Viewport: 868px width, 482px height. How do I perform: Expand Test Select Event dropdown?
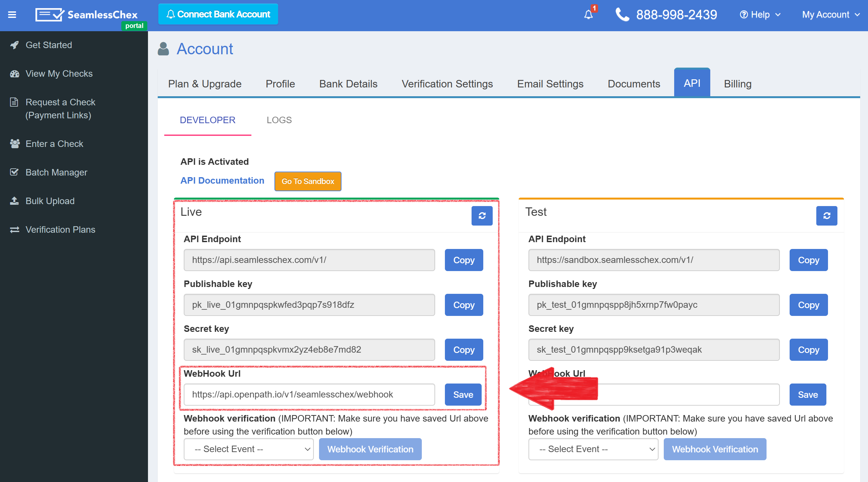(x=593, y=449)
